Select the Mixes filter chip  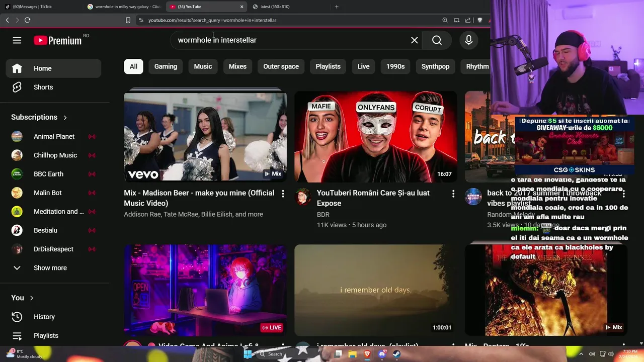237,66
